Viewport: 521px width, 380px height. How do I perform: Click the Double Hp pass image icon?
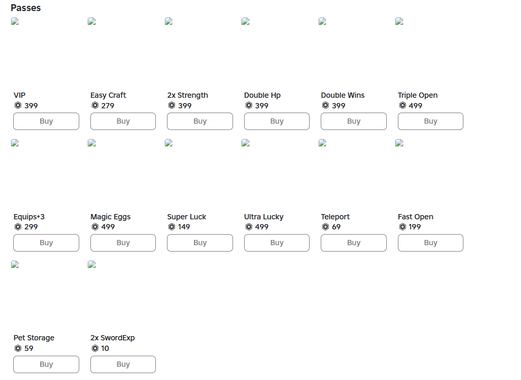[245, 22]
